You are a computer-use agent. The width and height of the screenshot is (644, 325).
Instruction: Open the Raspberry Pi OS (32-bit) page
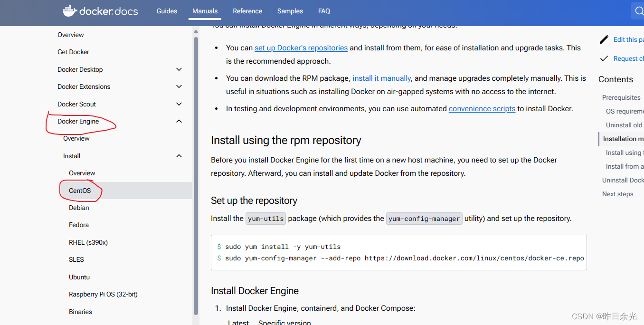point(103,294)
